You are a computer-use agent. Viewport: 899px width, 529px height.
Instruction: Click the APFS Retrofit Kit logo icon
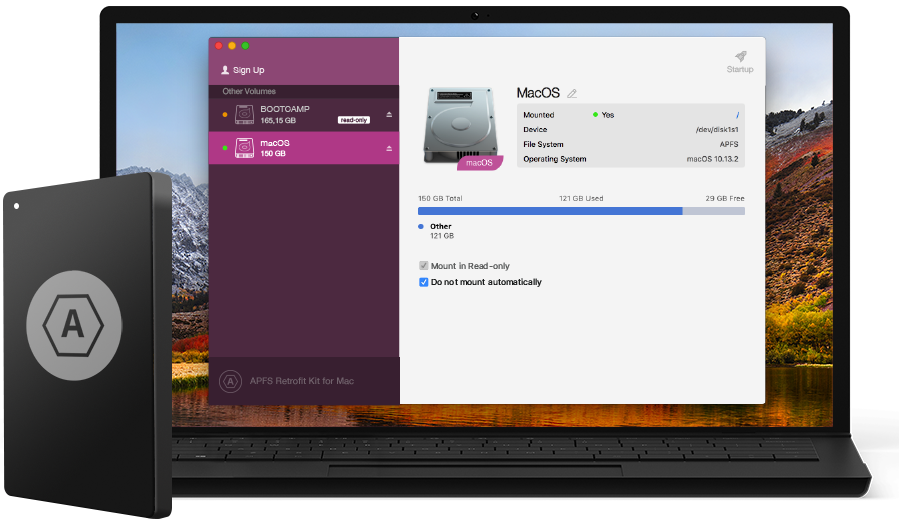(230, 381)
